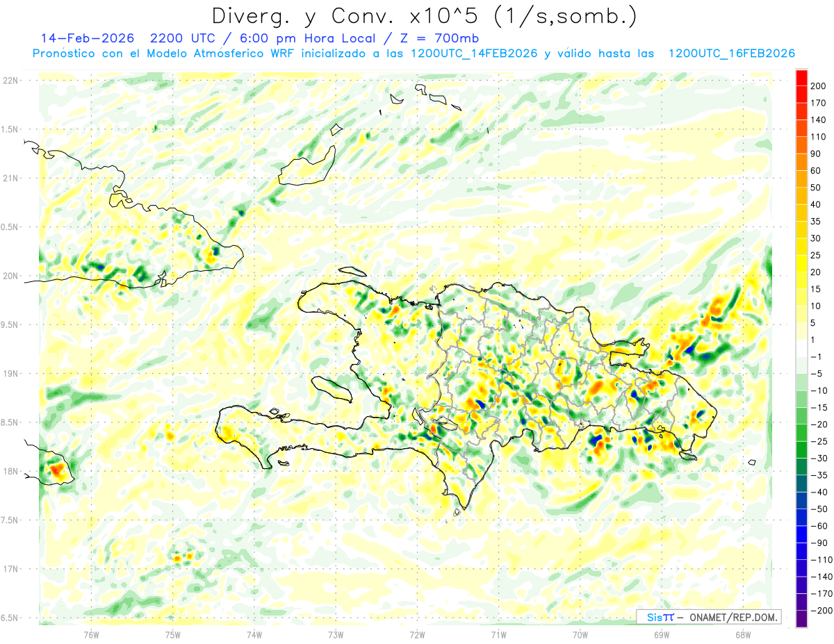The width and height of the screenshot is (834, 644).
Task: Click the "8.5N" latitude axis label
Action: click(10, 422)
